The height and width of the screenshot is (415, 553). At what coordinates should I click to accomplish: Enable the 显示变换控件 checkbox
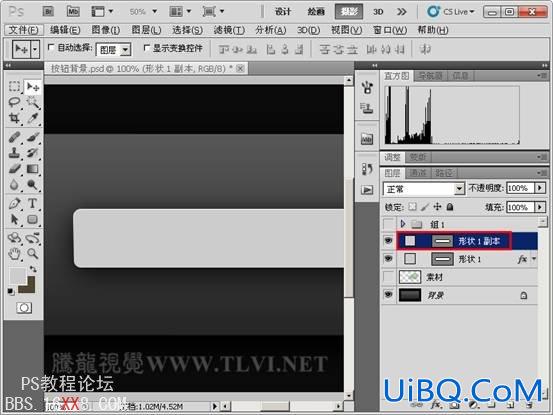click(147, 47)
